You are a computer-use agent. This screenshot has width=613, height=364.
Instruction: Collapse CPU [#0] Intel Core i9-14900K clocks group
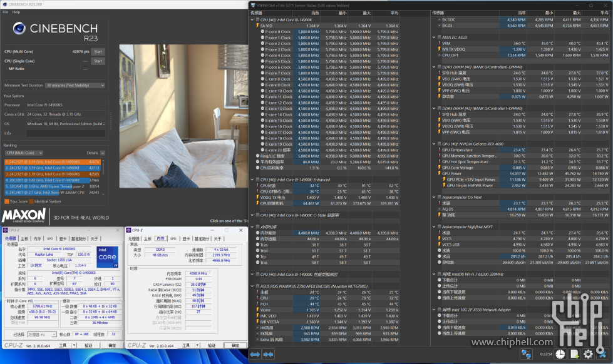252,19
